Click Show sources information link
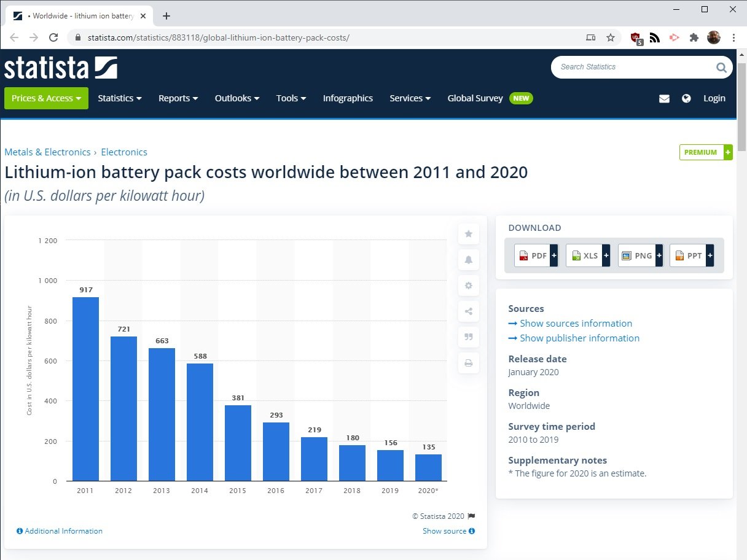 tap(576, 324)
